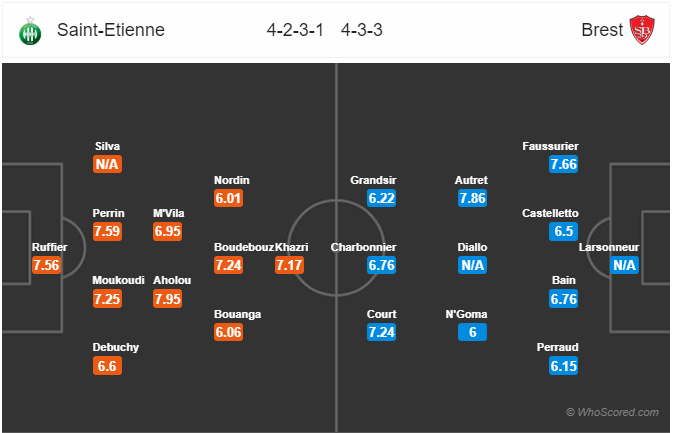The width and height of the screenshot is (673, 433).
Task: Select player name Charbonnier
Action: (364, 247)
